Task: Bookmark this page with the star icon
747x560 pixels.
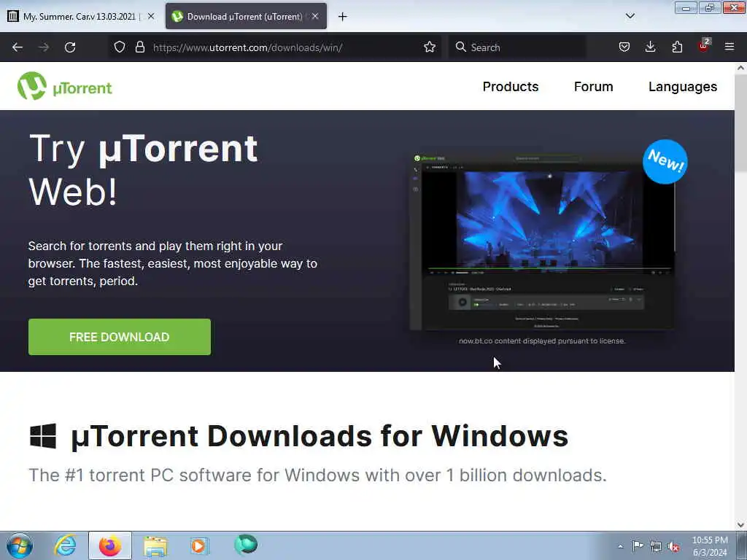Action: tap(430, 47)
